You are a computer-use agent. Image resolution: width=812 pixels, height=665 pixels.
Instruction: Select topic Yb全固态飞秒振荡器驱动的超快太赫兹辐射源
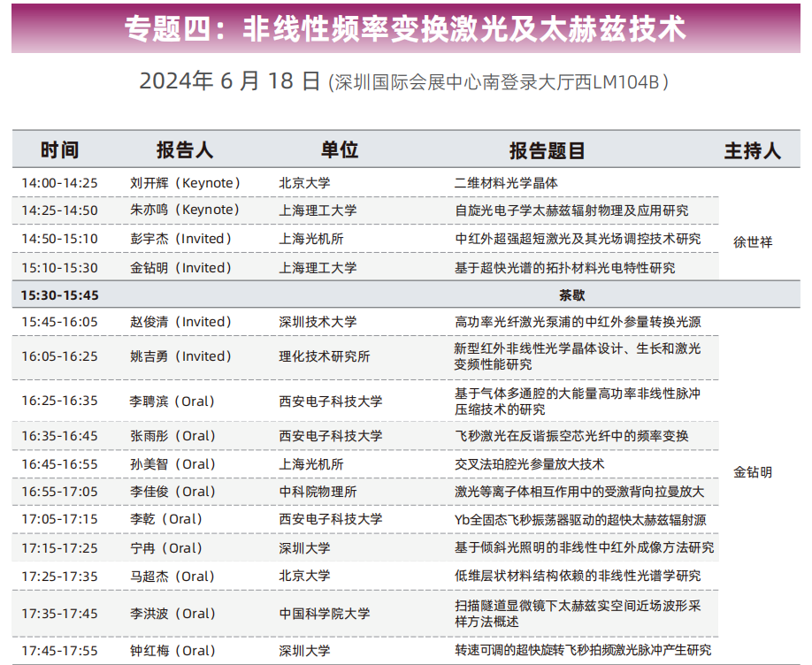[580, 520]
